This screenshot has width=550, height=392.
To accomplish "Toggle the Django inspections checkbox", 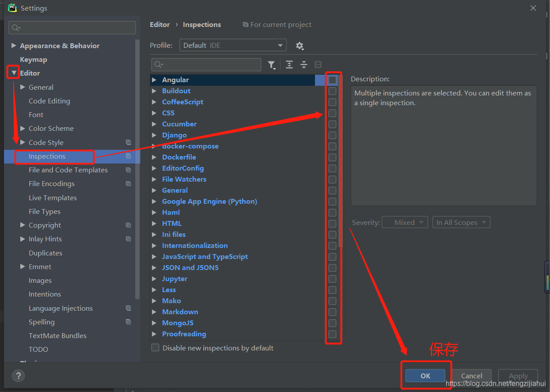I will click(333, 135).
